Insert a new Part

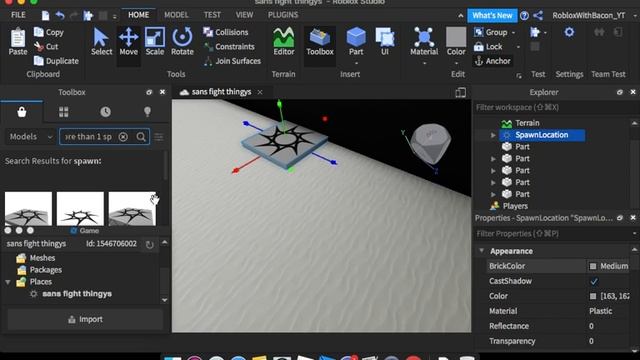356,42
